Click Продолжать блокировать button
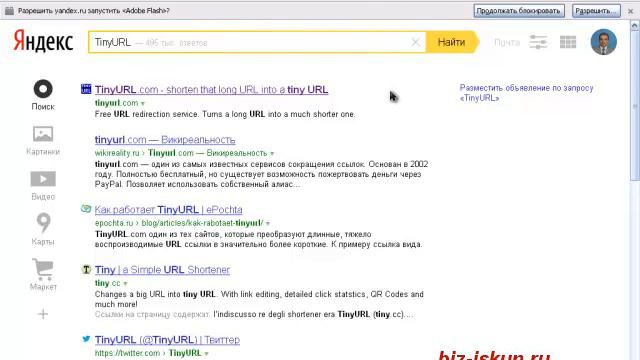The height and width of the screenshot is (360, 640). (519, 11)
